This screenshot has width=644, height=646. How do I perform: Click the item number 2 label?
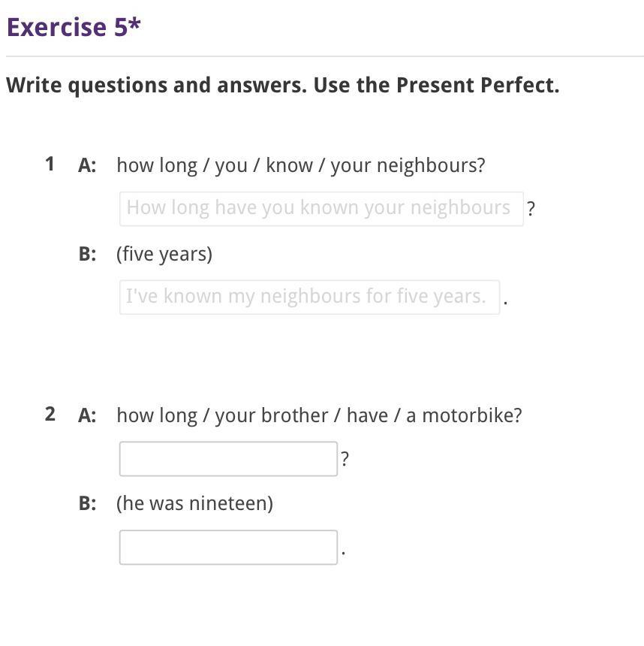pos(50,414)
